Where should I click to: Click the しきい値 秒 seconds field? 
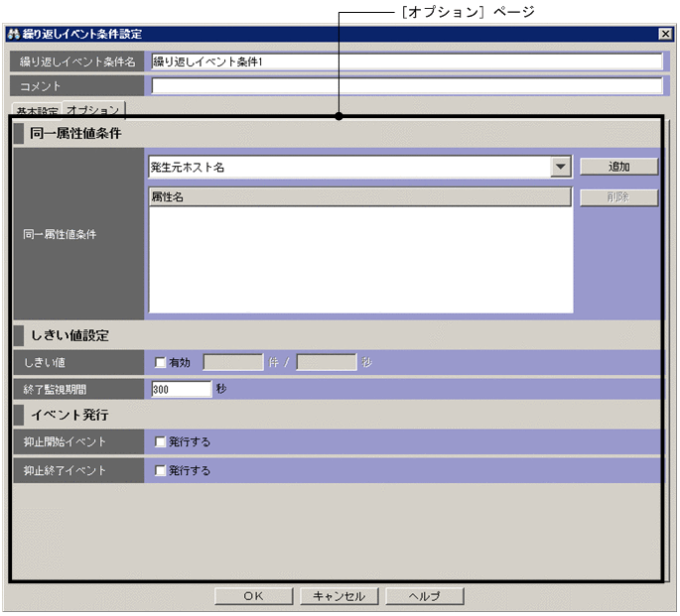pyautogui.click(x=327, y=362)
